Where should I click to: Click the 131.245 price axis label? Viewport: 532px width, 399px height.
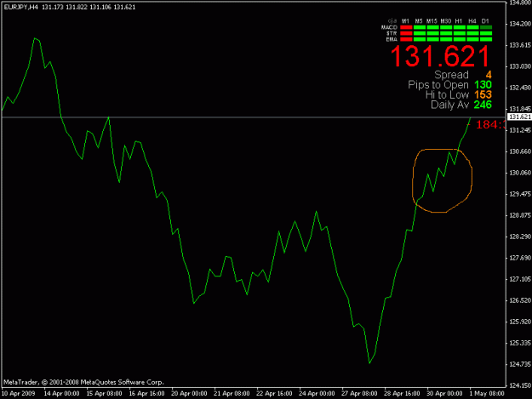pos(520,130)
